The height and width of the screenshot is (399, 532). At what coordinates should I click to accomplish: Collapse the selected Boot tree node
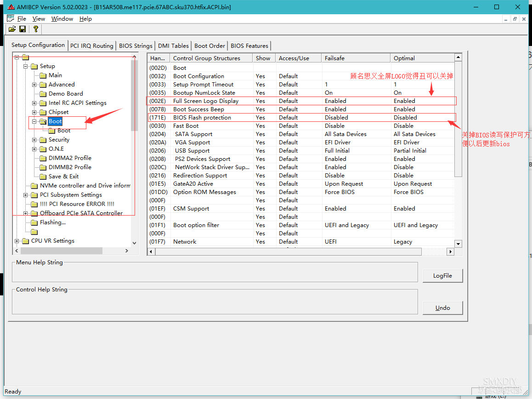(x=34, y=121)
